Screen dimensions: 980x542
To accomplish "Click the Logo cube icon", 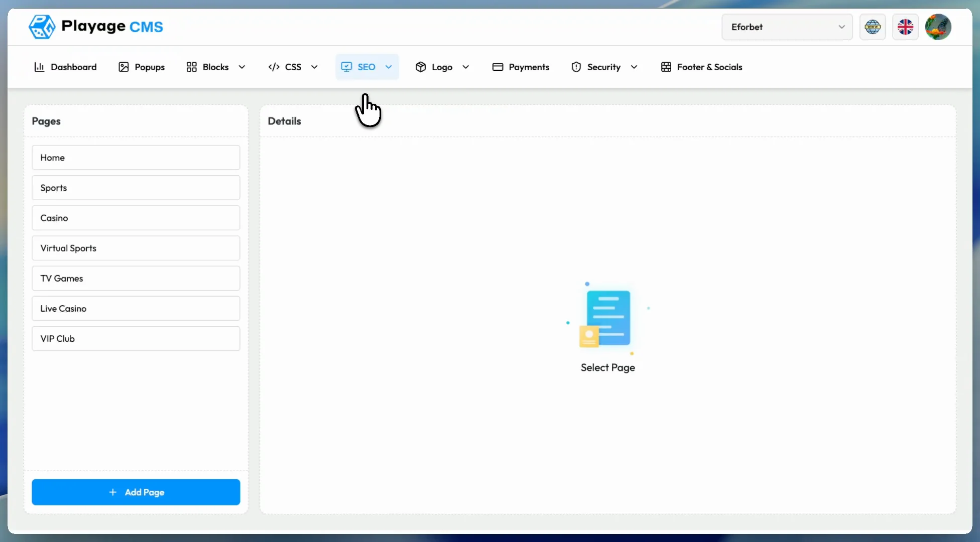I will [421, 67].
